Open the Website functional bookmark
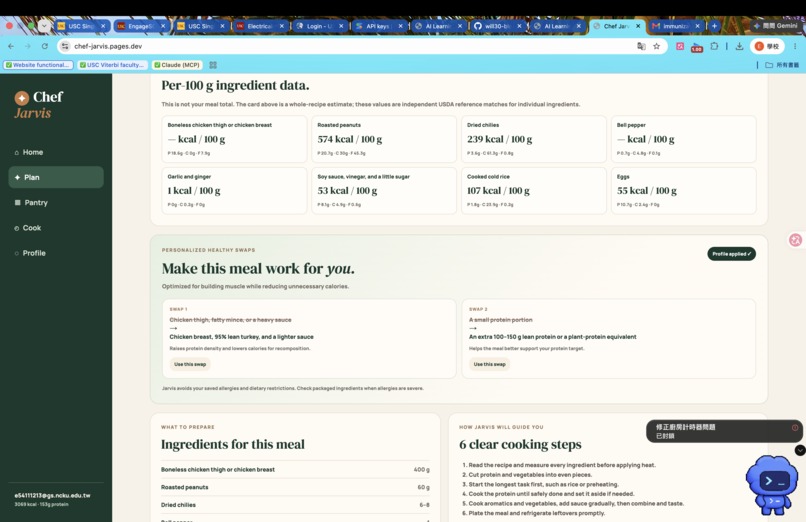This screenshot has width=806, height=522. point(38,65)
